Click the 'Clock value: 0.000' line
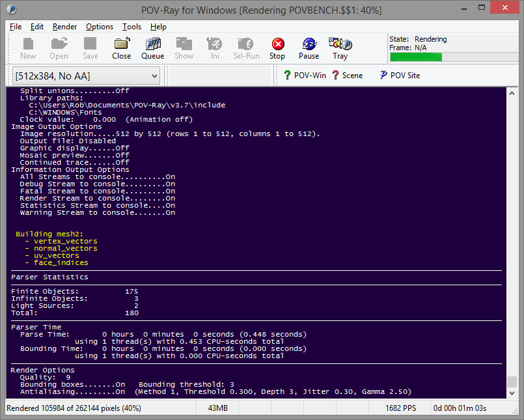 point(106,119)
